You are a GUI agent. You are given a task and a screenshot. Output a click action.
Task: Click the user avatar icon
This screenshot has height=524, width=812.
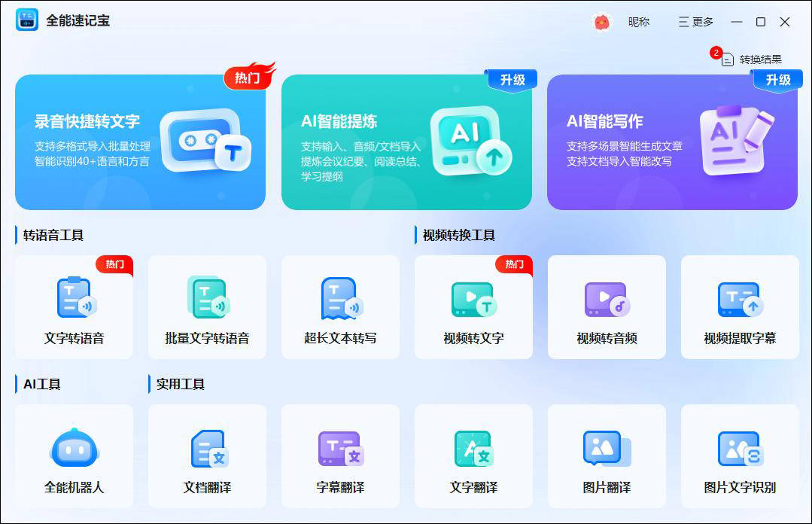pyautogui.click(x=601, y=22)
